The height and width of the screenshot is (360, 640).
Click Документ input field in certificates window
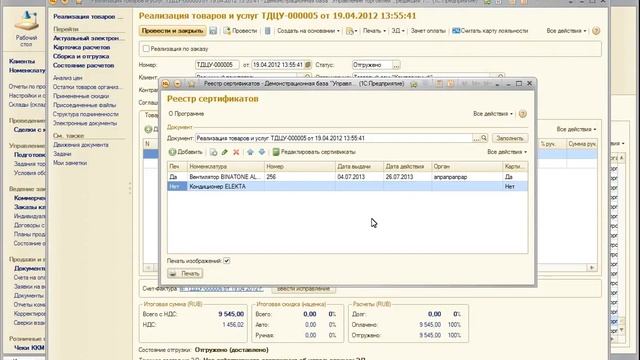pyautogui.click(x=333, y=138)
